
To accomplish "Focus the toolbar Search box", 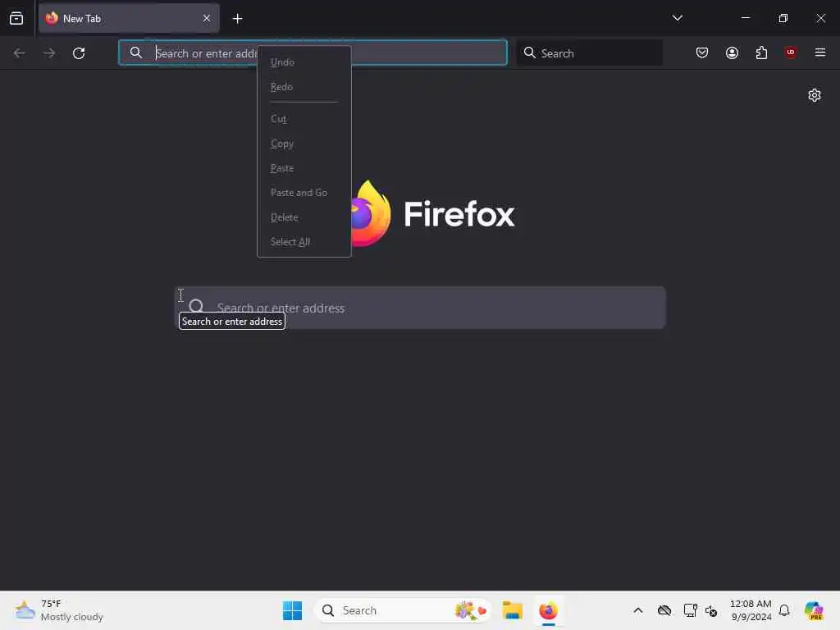I will pyautogui.click(x=590, y=52).
